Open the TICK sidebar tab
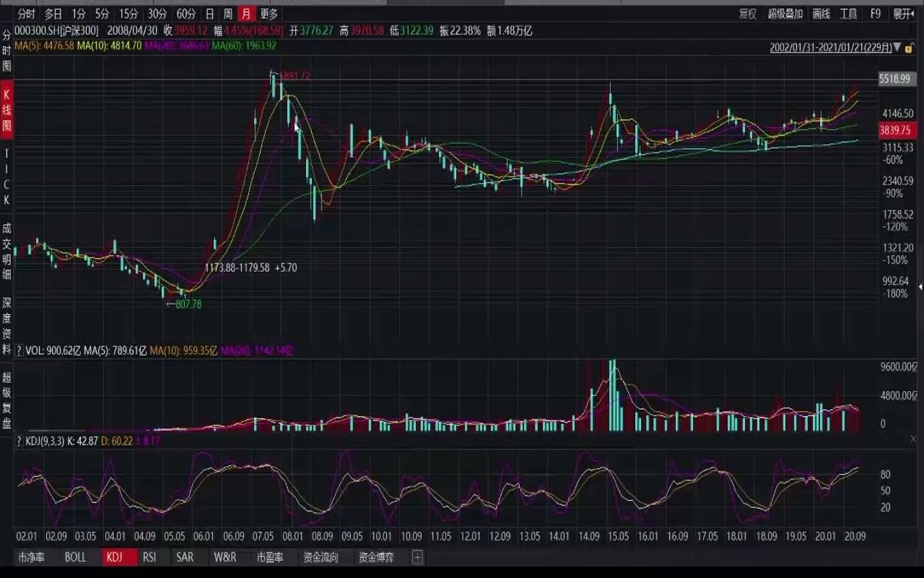 click(6, 177)
